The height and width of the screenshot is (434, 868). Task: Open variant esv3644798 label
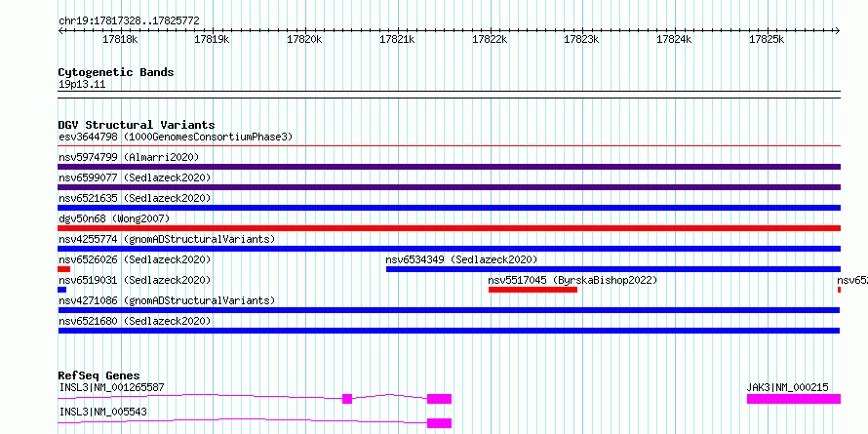(x=176, y=137)
